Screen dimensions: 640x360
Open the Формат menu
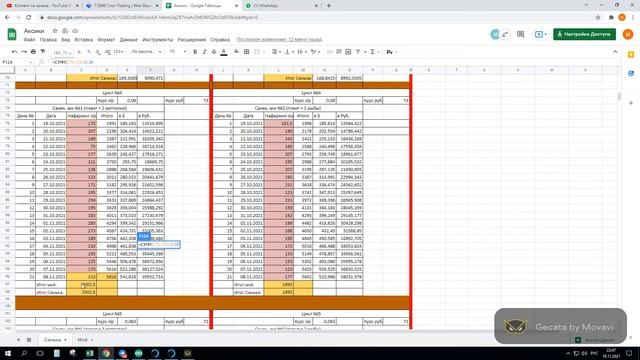pos(107,40)
